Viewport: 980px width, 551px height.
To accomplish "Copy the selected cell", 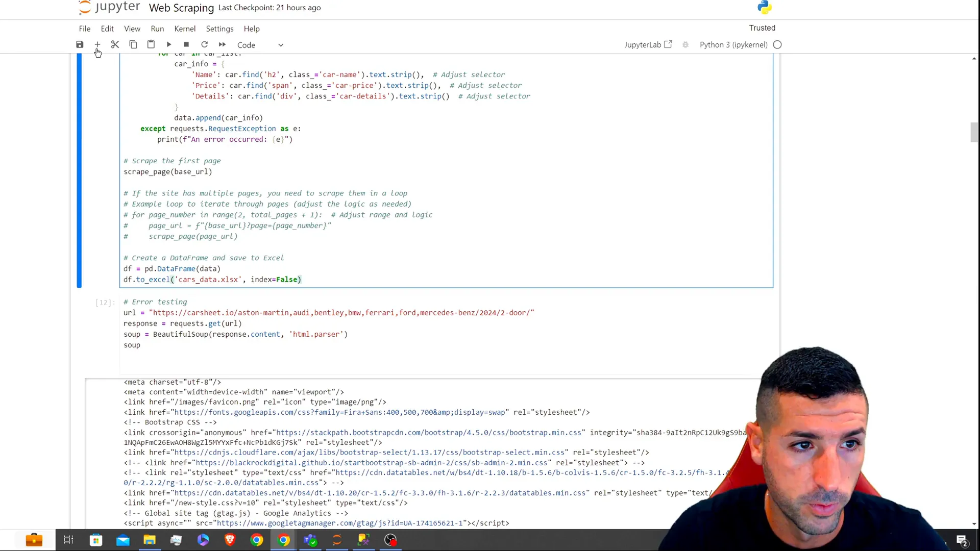I will (133, 45).
